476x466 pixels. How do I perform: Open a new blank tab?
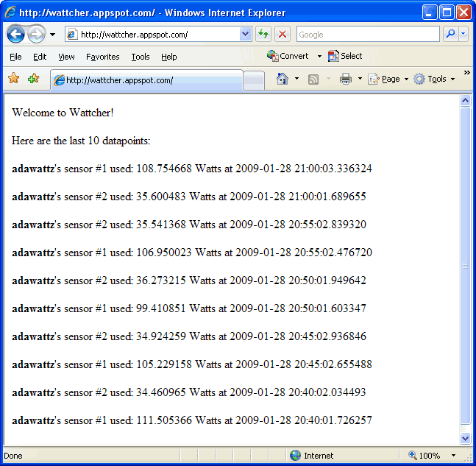(x=254, y=80)
